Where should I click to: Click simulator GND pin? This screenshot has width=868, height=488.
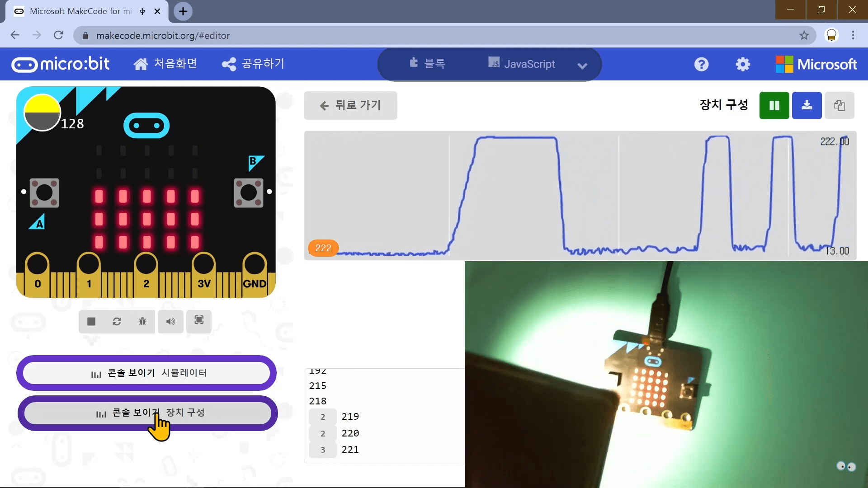pyautogui.click(x=255, y=274)
